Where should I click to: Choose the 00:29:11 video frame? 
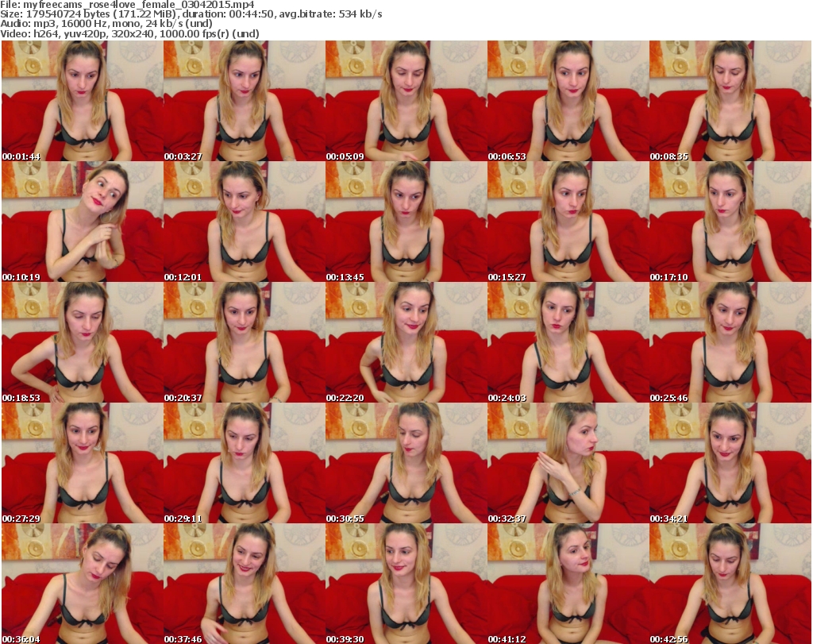[245, 464]
